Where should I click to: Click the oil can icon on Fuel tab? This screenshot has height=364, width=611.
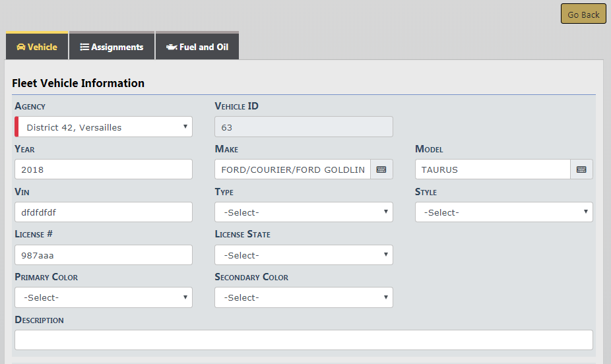tap(172, 47)
